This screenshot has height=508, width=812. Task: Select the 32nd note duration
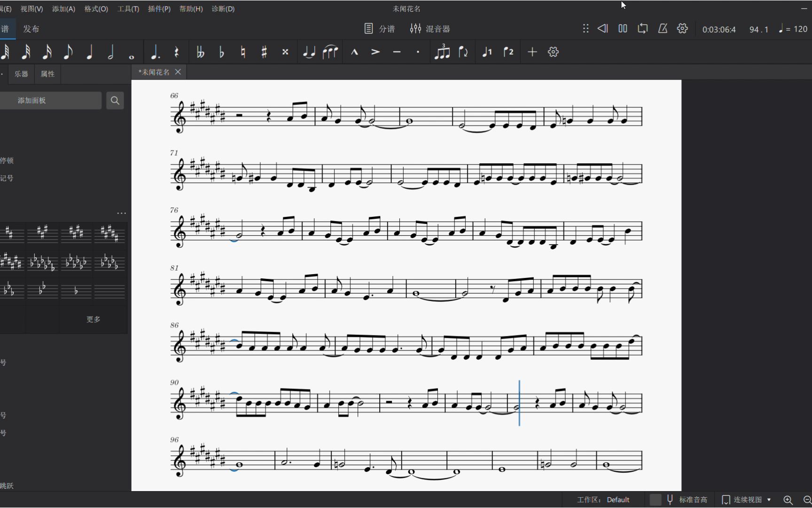point(26,52)
